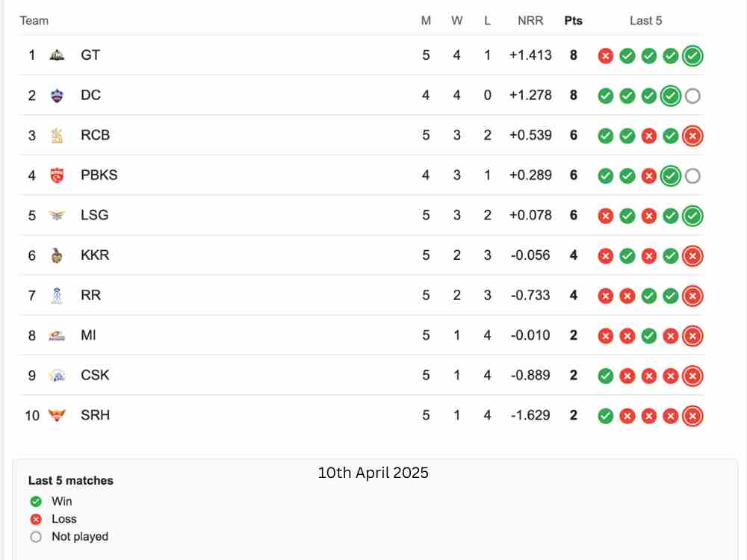Click DC's not-played match circle

pos(692,96)
